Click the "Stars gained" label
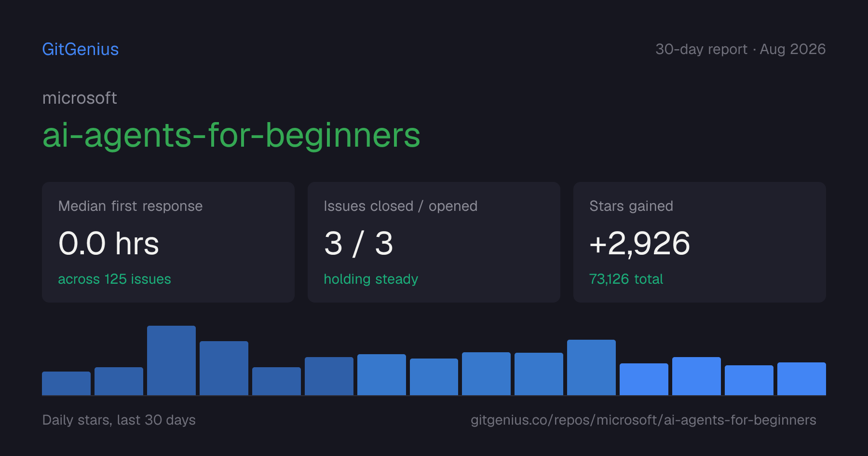The height and width of the screenshot is (456, 868). point(631,206)
